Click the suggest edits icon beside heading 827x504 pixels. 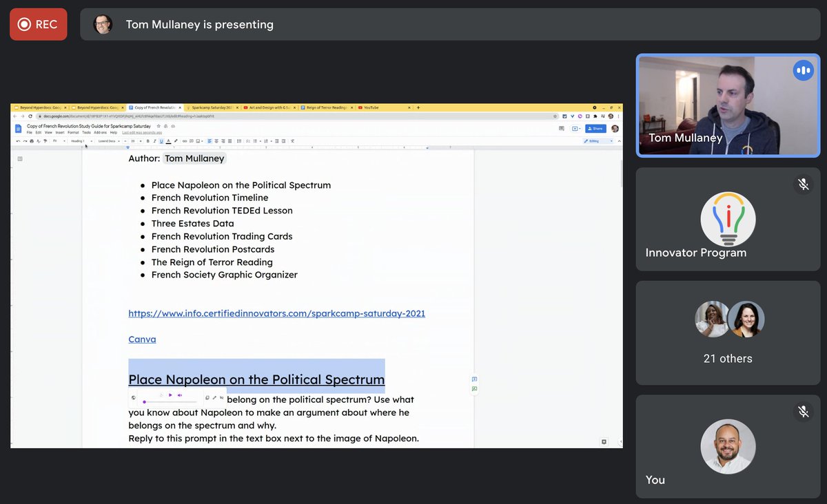point(474,388)
